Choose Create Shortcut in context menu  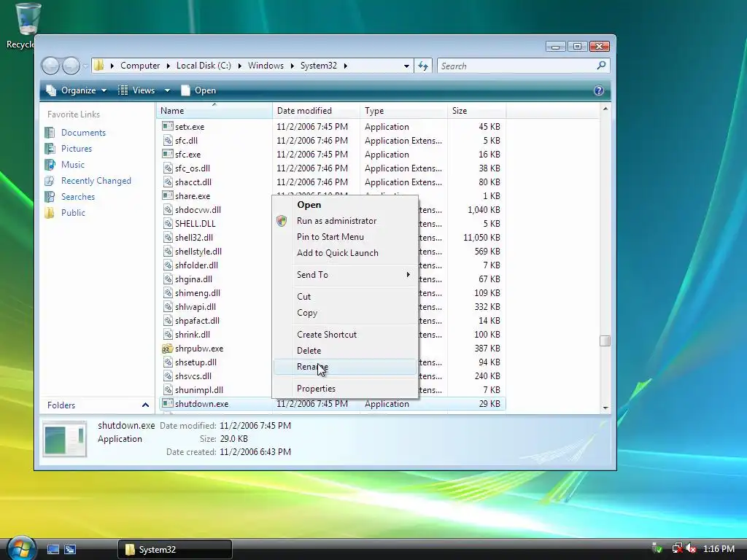[x=345, y=334]
